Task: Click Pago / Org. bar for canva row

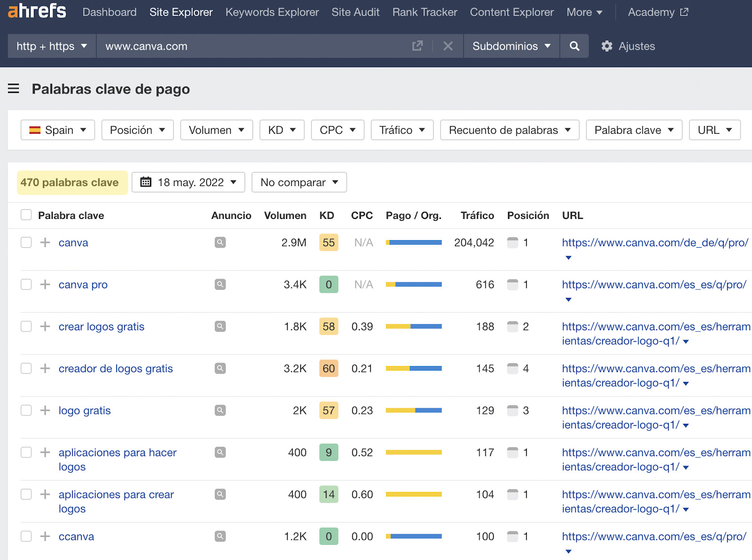Action: 414,242
